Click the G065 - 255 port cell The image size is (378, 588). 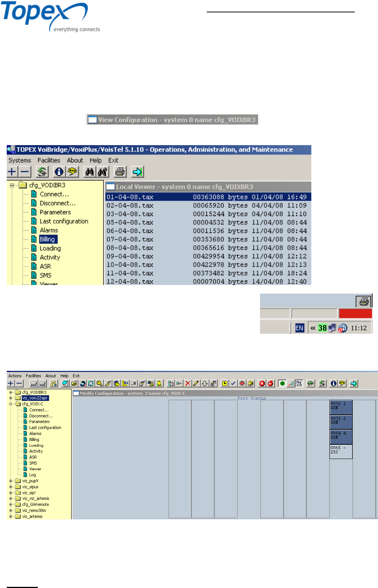coord(341,452)
